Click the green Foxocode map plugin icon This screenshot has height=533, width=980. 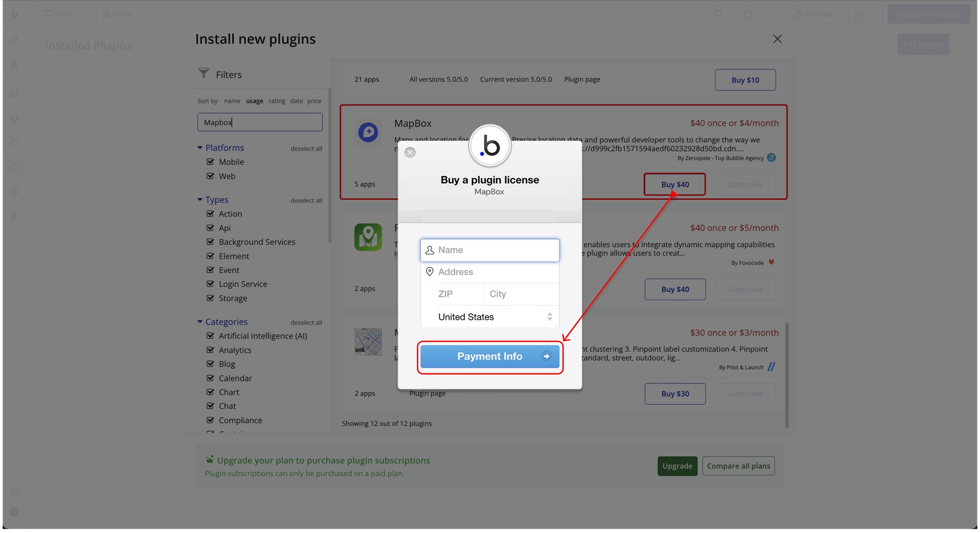pyautogui.click(x=368, y=237)
